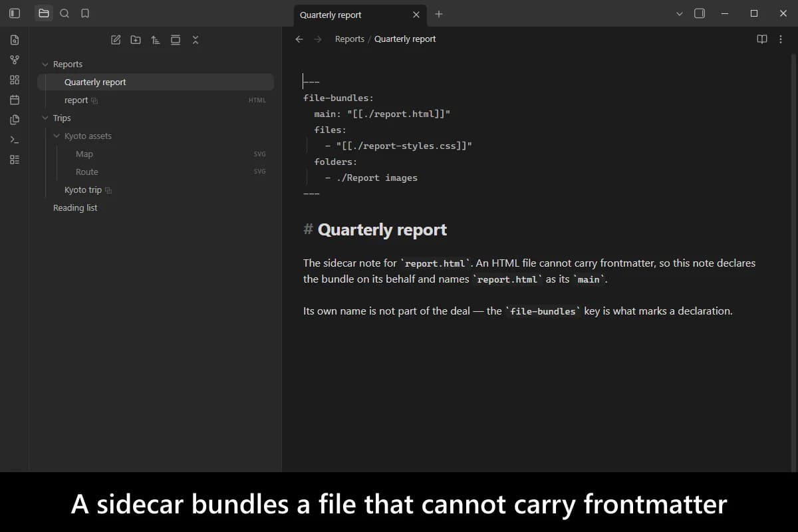
Task: Open the note's more options menu
Action: point(781,39)
